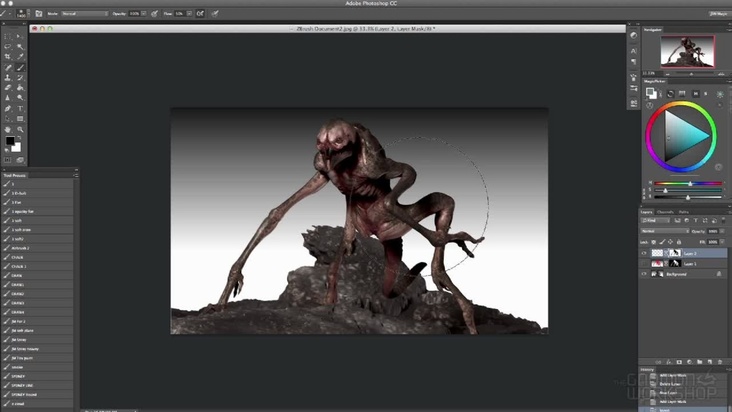The width and height of the screenshot is (732, 412).
Task: Toggle lock position icon
Action: [x=670, y=242]
